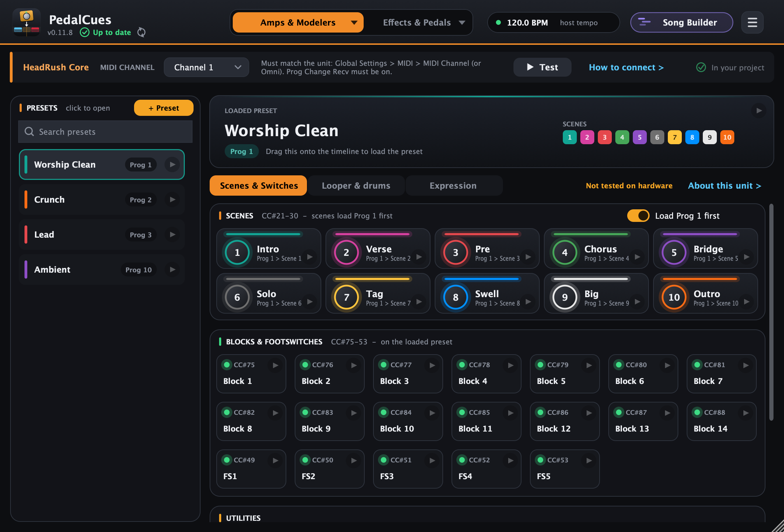Open the MIDI Channel 1 dropdown
This screenshot has width=784, height=532.
[206, 67]
